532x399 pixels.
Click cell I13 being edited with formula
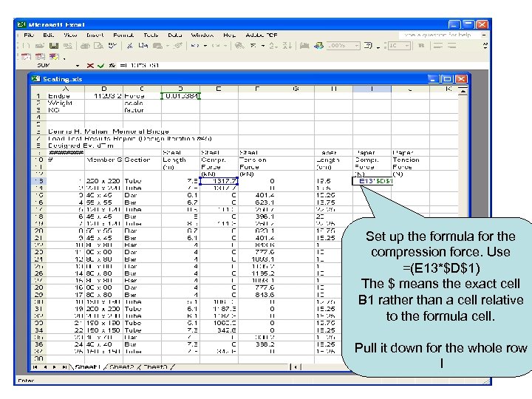372,181
